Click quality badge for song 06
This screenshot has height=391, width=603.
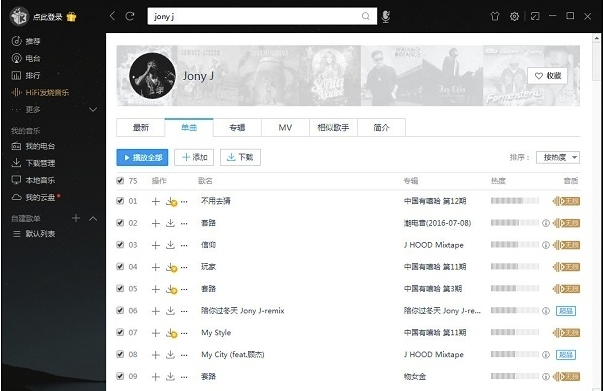click(566, 311)
